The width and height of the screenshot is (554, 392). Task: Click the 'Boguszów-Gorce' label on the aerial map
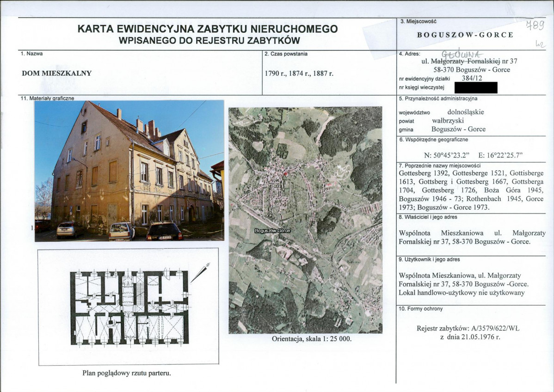pos(272,231)
